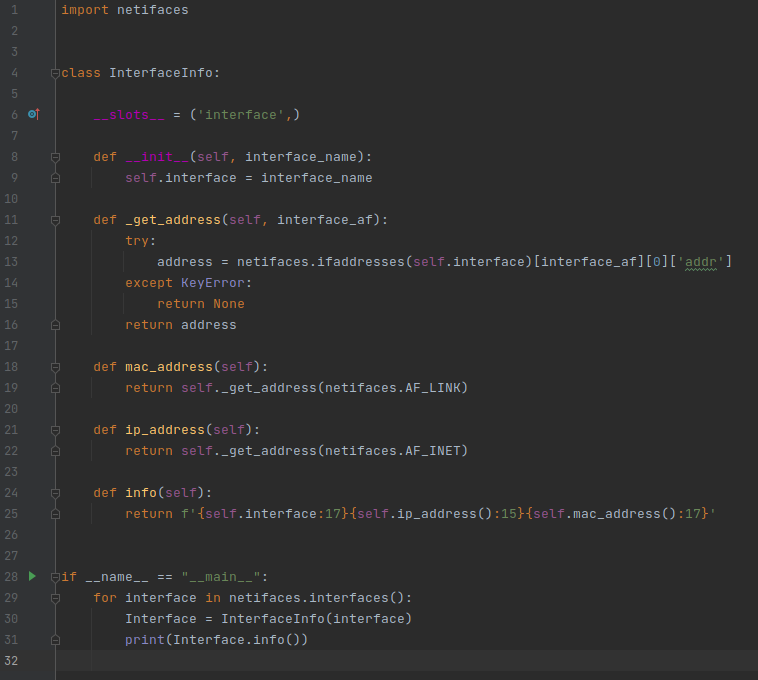Click the underlined 'addr' string
758x680 pixels.
(x=701, y=261)
